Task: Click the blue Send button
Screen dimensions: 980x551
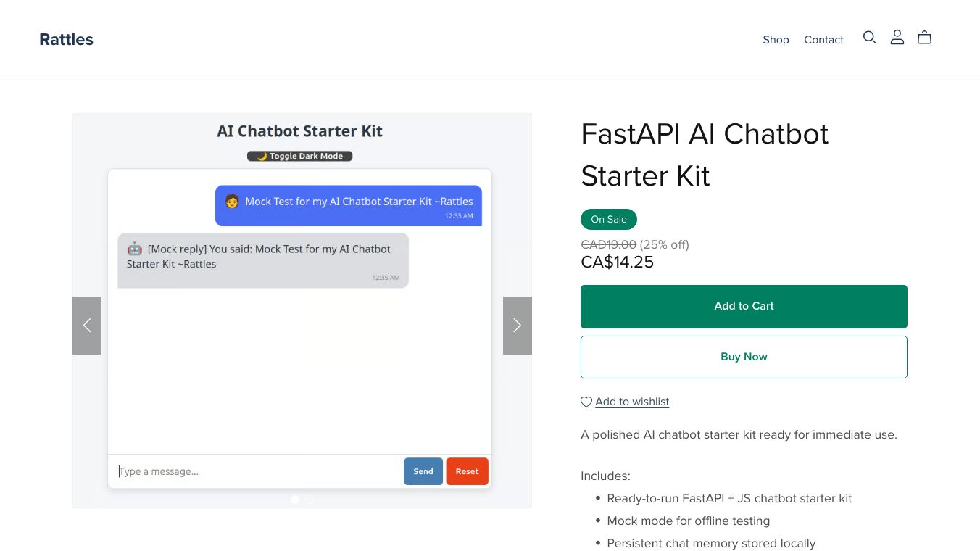Action: (423, 471)
